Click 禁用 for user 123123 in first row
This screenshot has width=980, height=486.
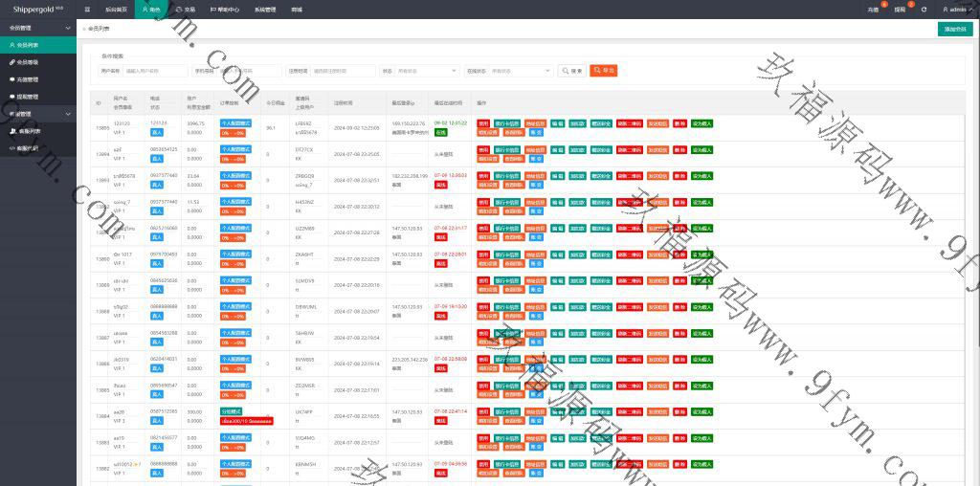(483, 123)
